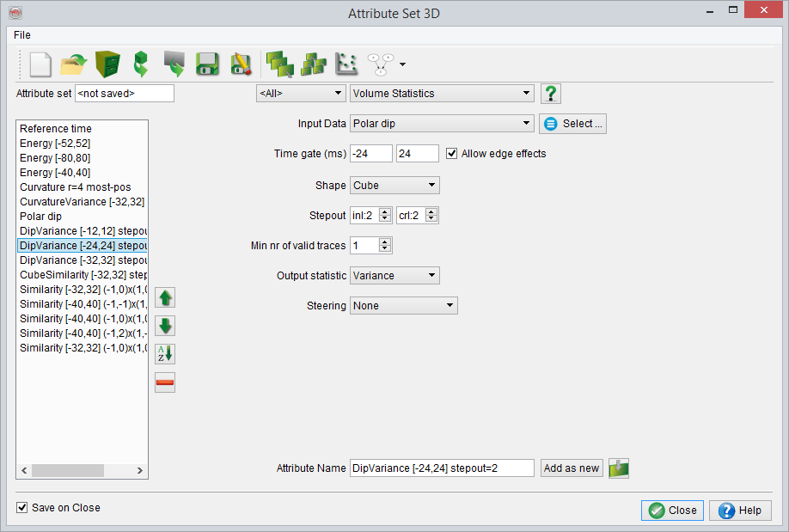Click the Add as new button
The width and height of the screenshot is (789, 532).
572,468
